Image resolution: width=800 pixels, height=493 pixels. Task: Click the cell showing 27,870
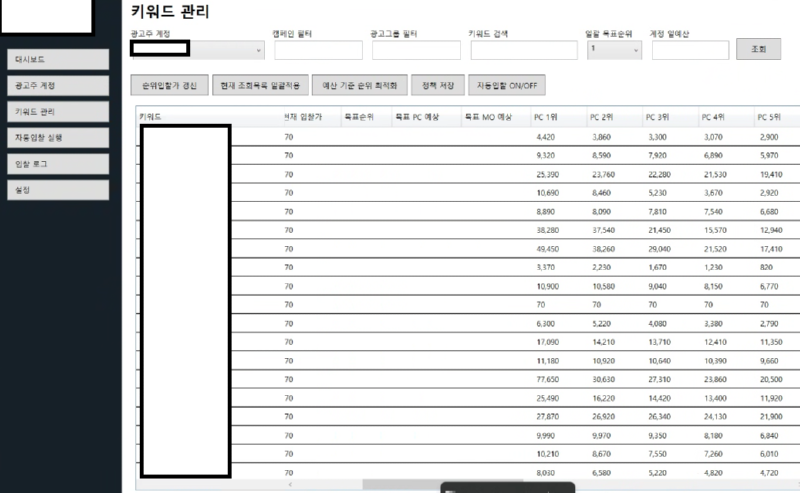point(547,416)
